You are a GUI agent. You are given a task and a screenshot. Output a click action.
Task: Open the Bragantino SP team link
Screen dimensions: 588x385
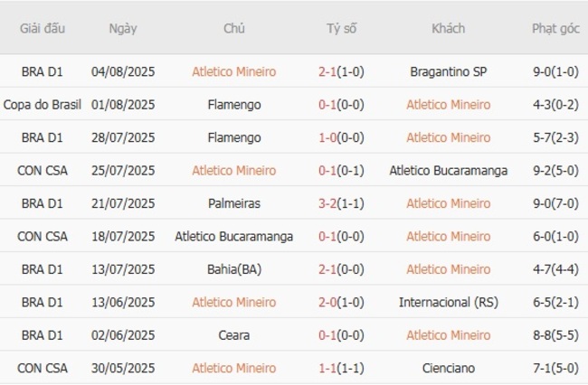pos(448,71)
